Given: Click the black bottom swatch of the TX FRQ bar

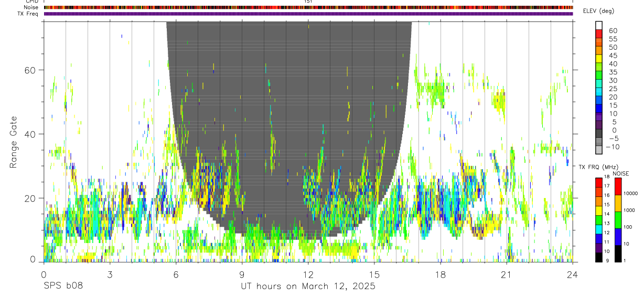Looking at the screenshot, I should pos(599,258).
